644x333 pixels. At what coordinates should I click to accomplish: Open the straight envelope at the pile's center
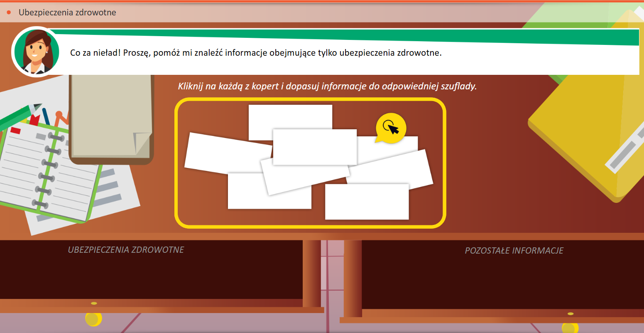(x=315, y=146)
